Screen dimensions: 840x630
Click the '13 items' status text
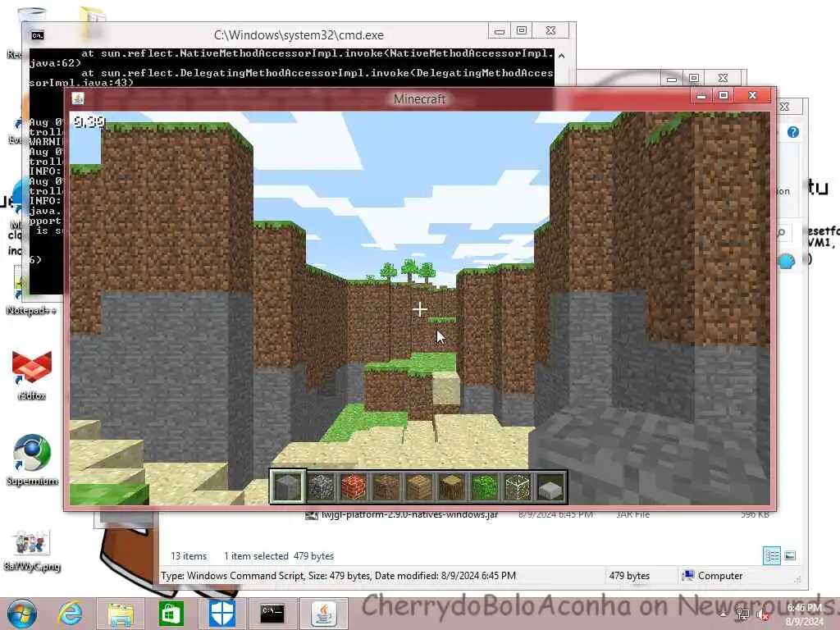[189, 556]
